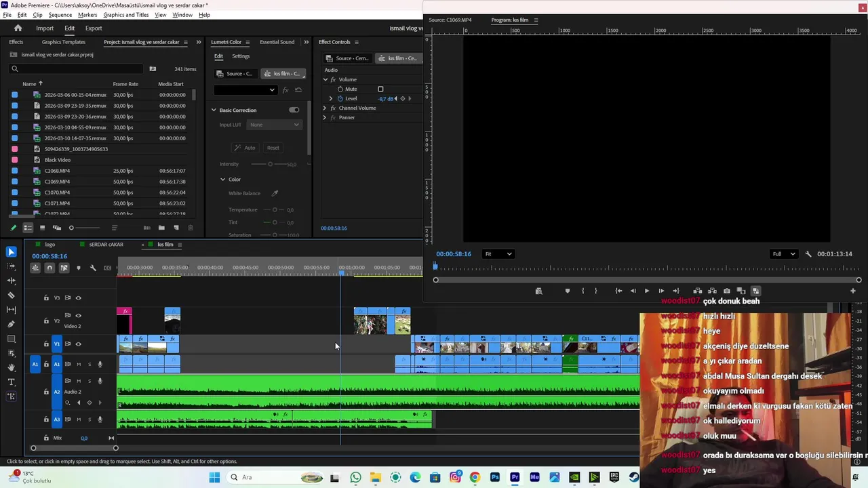
Task: Open the Settings tab in Lumetri Color
Action: coord(241,56)
